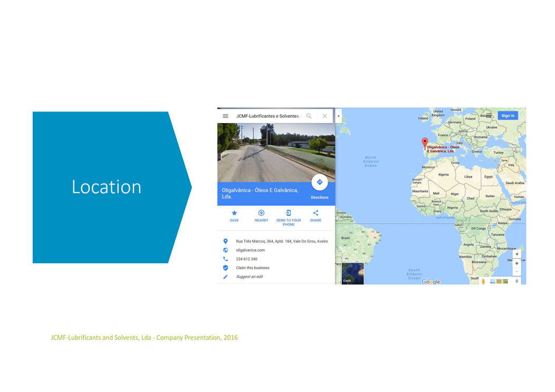The height and width of the screenshot is (392, 555).
Task: Share the Oligalvânica location
Action: click(315, 213)
